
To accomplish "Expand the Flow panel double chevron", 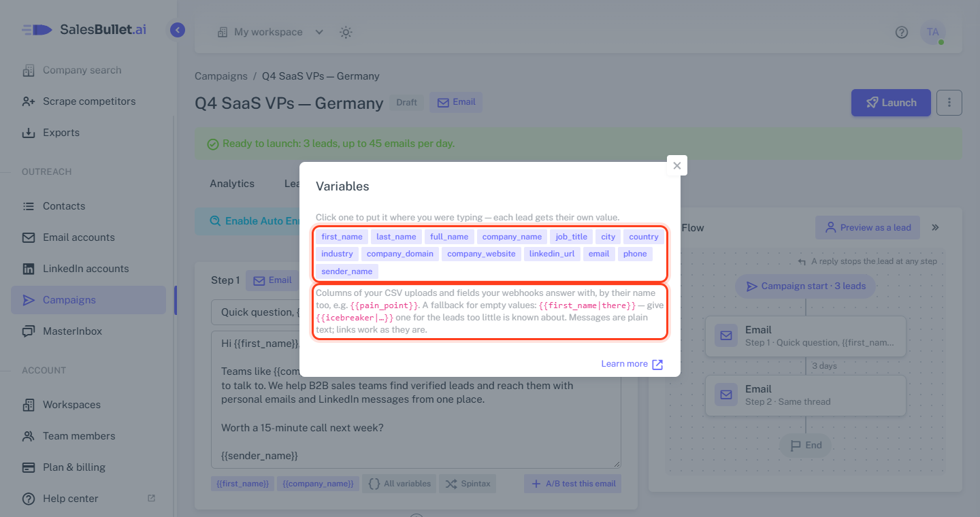I will [x=935, y=228].
